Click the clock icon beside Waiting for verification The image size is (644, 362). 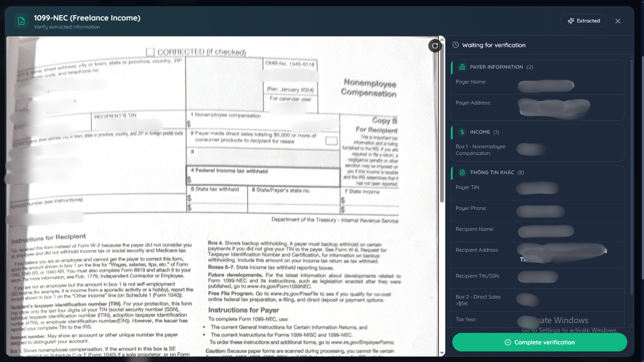point(456,45)
